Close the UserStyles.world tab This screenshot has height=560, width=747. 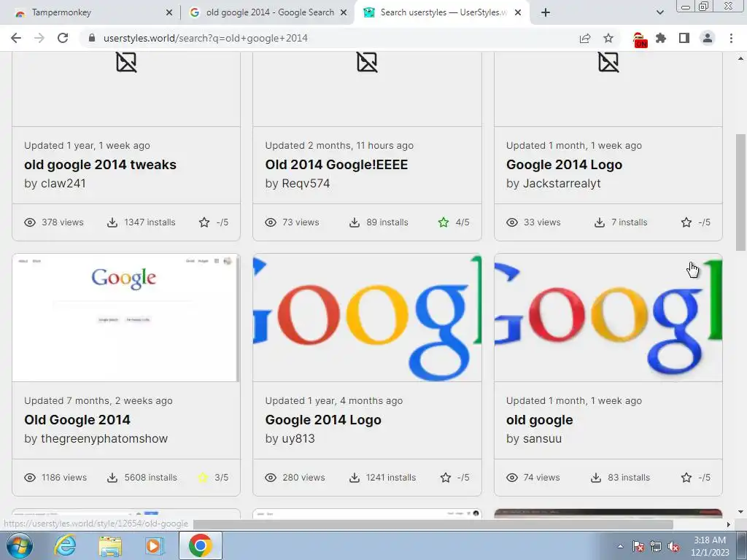518,12
